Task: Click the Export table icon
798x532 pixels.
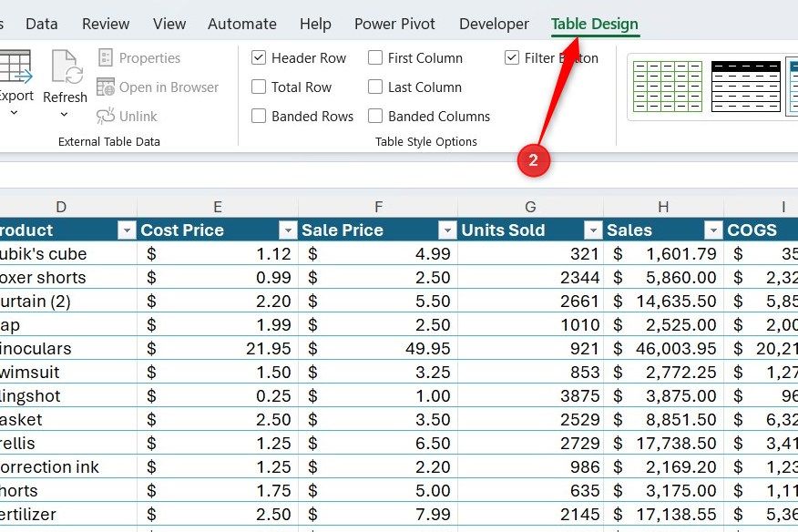Action: [15, 66]
